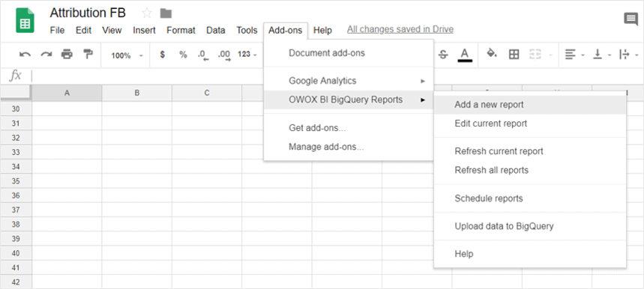Click the Google Sheets home icon

[25, 20]
